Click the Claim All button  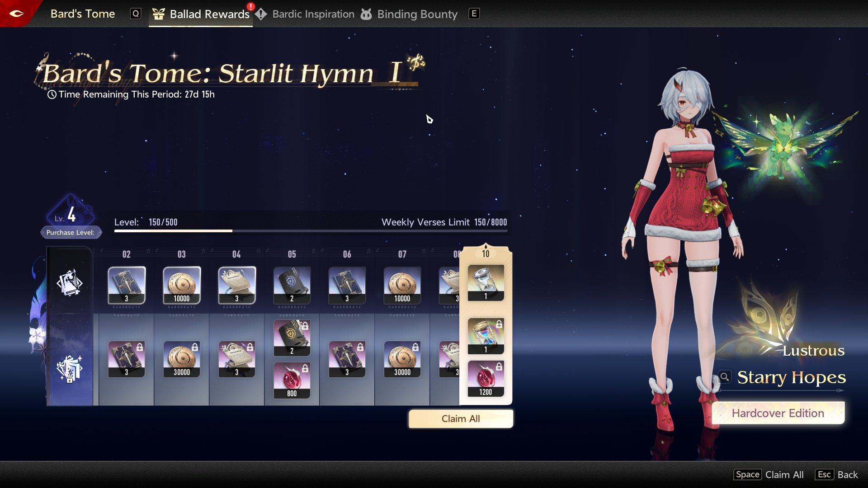coord(461,419)
